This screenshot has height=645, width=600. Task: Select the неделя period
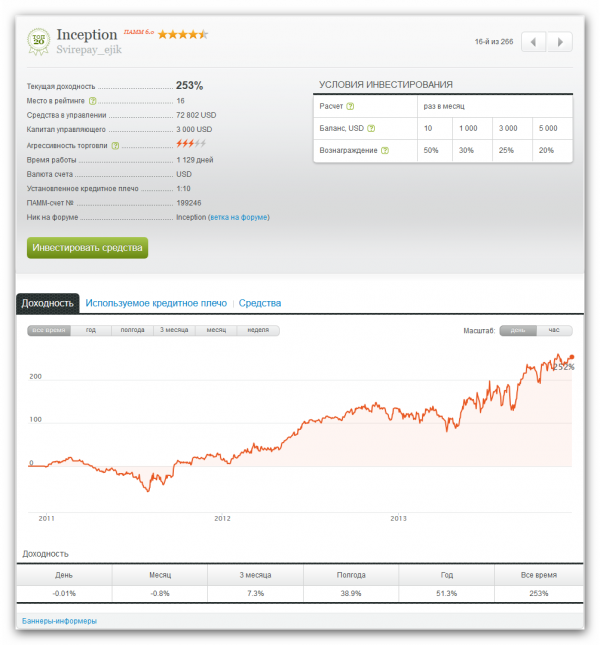click(x=258, y=330)
